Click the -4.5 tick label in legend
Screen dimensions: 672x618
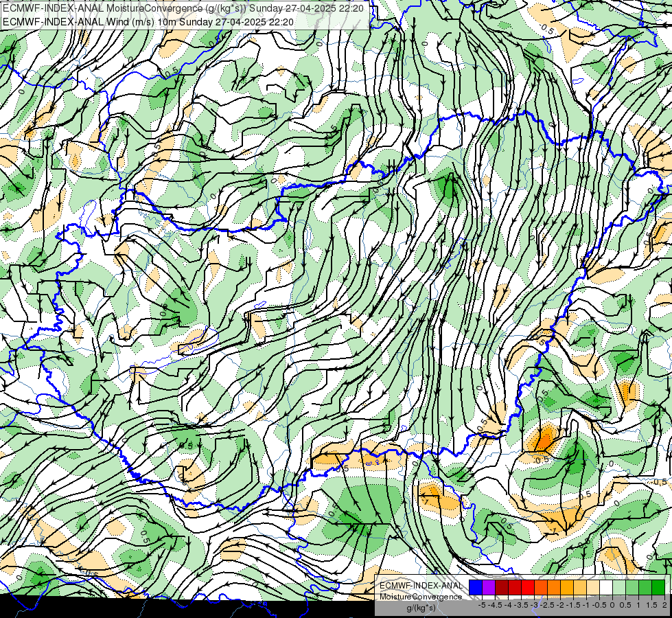point(495,605)
